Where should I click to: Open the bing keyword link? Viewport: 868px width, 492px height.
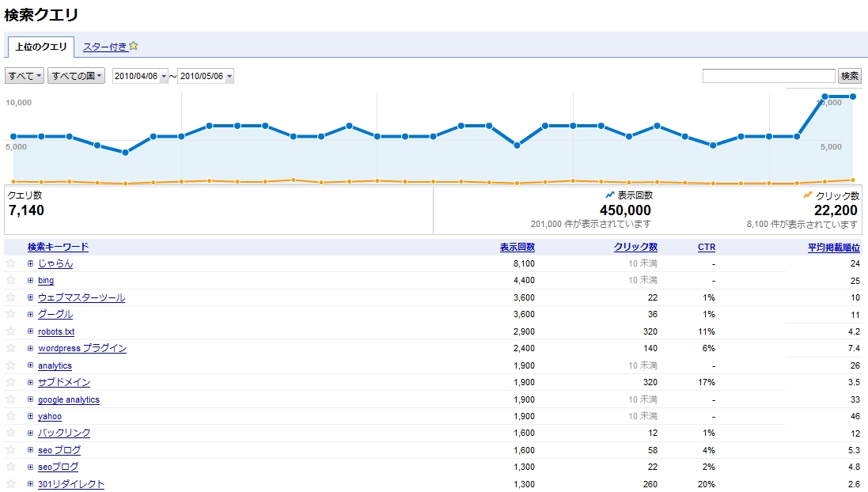pyautogui.click(x=46, y=281)
